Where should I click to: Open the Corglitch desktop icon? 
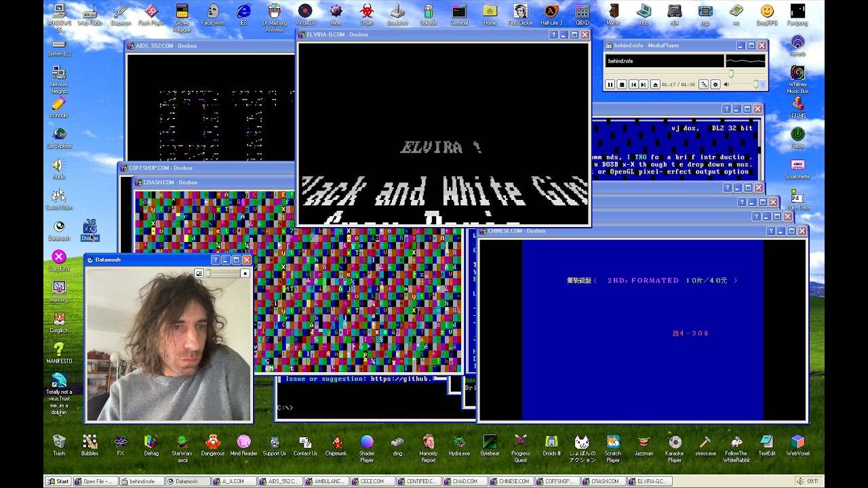[x=59, y=323]
